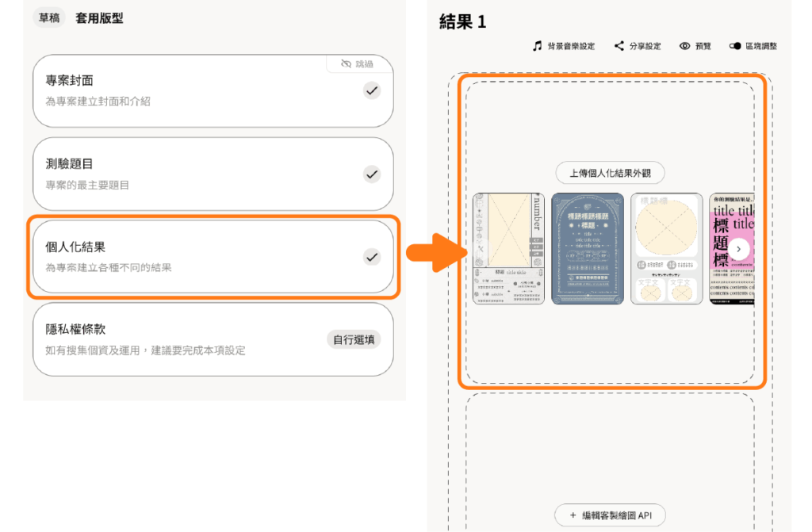Click the text 為專案建立封面和介紹
The width and height of the screenshot is (812, 532).
click(98, 101)
